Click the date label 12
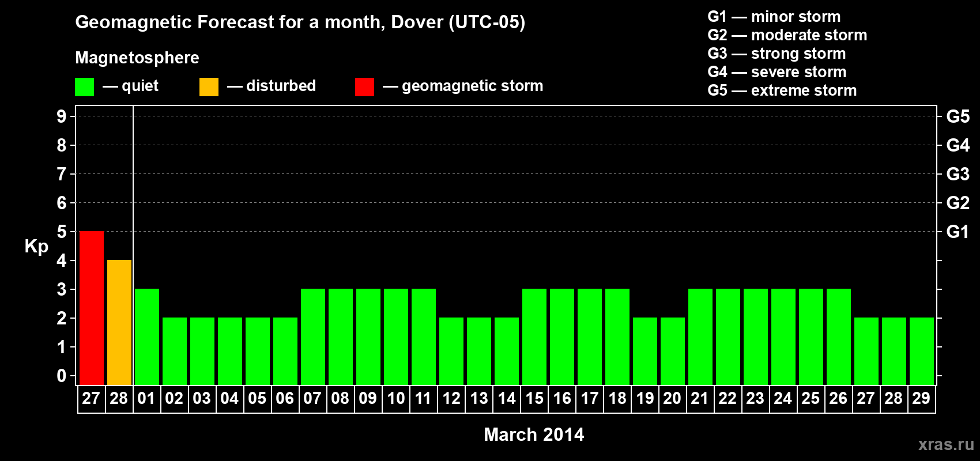This screenshot has width=980, height=461. tap(451, 399)
